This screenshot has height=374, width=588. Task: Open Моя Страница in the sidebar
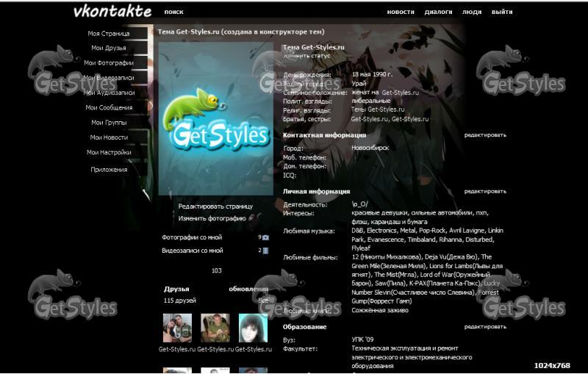tap(109, 33)
